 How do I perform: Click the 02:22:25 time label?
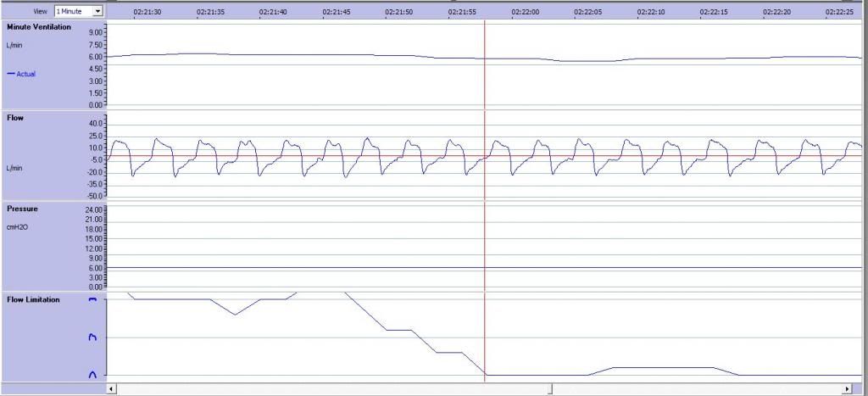pyautogui.click(x=840, y=12)
